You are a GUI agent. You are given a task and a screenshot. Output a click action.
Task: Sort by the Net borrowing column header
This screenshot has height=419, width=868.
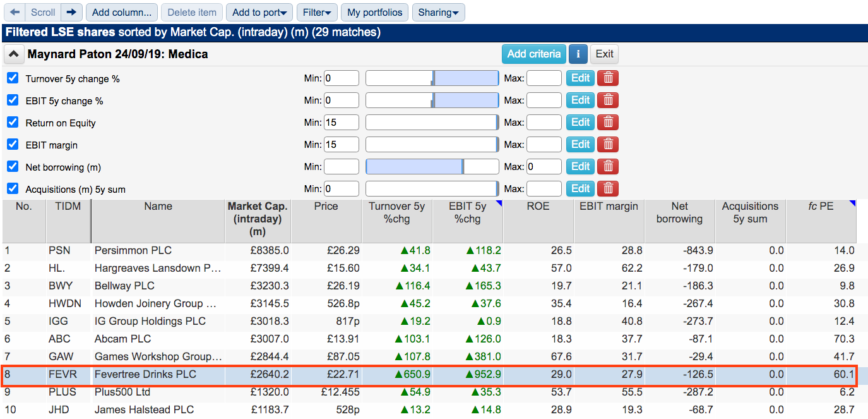coord(680,221)
